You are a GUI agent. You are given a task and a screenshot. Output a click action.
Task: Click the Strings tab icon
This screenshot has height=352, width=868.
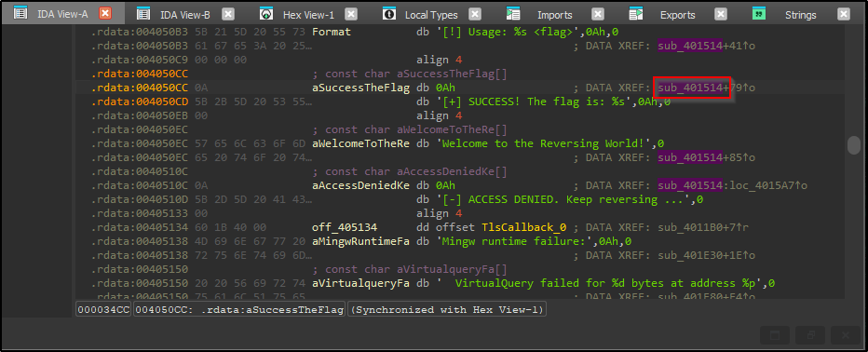(759, 14)
